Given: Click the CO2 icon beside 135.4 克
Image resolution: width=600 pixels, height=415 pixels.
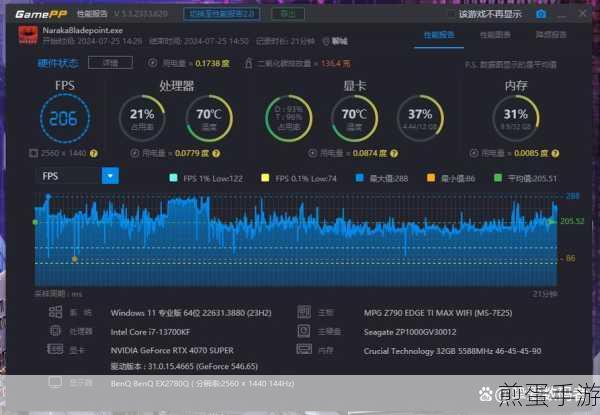Looking at the screenshot, I should [x=248, y=63].
